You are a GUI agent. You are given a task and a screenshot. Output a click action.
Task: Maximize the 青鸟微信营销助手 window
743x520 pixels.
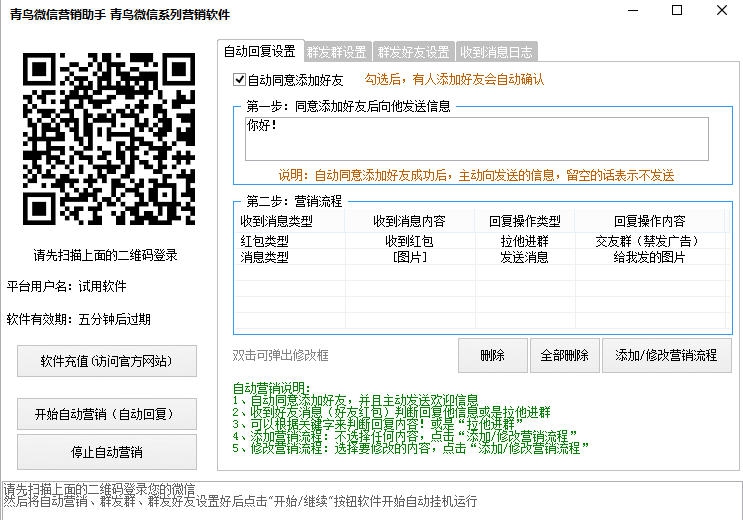(677, 10)
